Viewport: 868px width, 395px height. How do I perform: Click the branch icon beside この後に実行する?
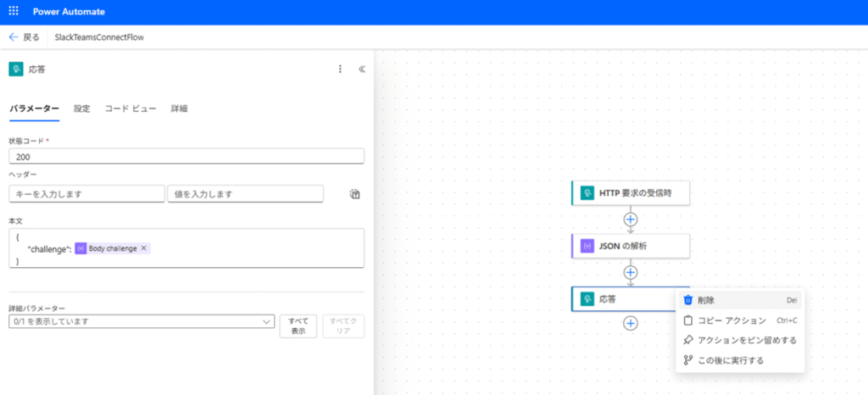688,360
